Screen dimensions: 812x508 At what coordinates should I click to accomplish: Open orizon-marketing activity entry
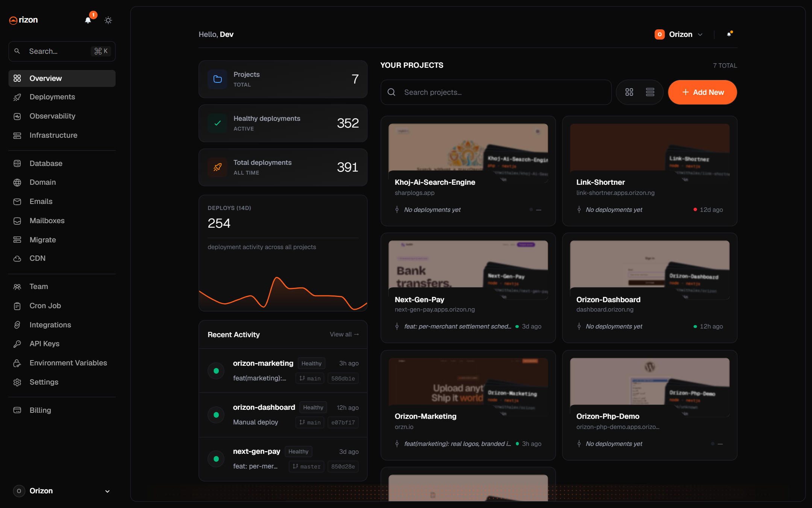coord(283,371)
